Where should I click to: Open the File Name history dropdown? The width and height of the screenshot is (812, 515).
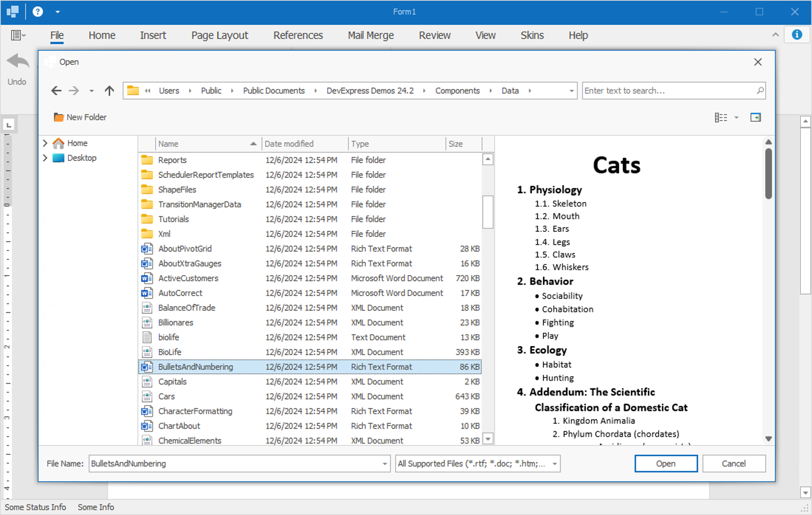[385, 464]
